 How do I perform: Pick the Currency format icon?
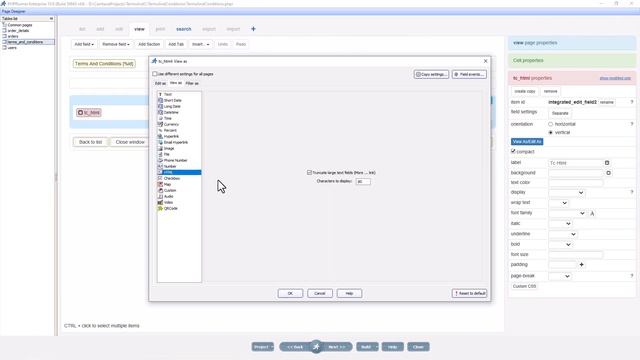tap(160, 124)
